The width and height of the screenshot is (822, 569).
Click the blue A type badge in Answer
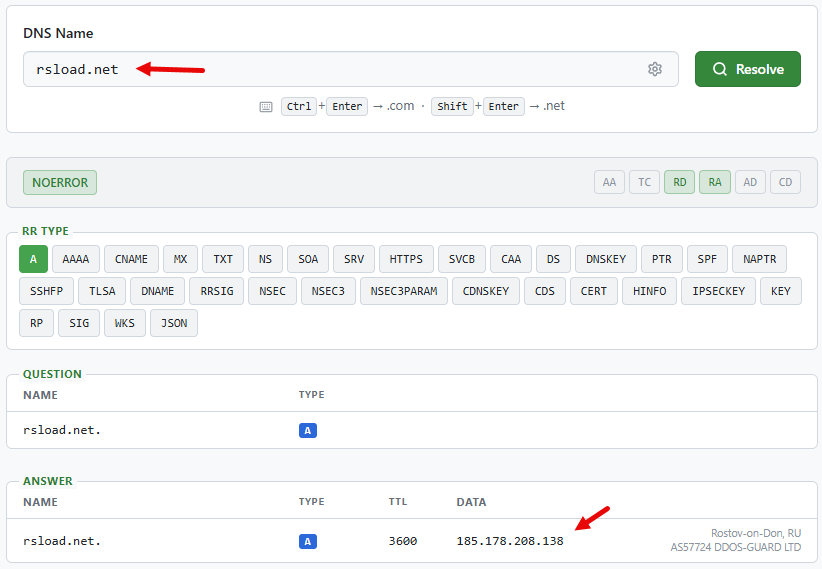pos(308,541)
